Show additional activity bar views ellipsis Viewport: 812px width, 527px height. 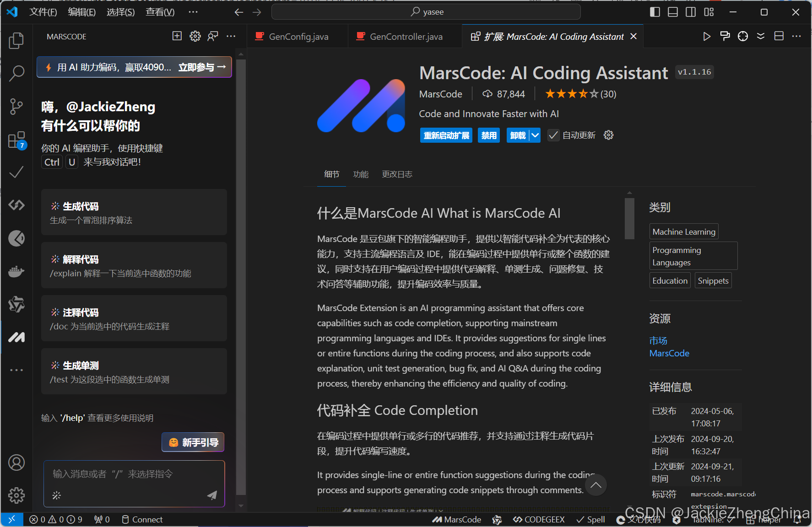[x=16, y=370]
